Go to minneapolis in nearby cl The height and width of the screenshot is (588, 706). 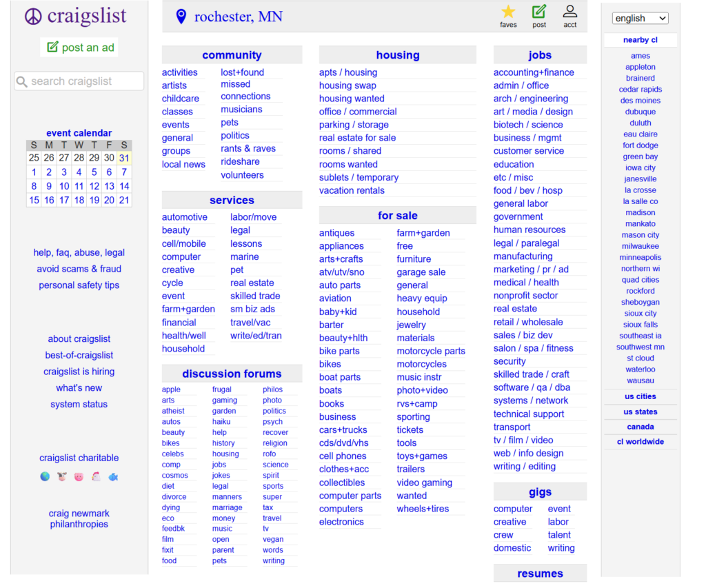[640, 257]
